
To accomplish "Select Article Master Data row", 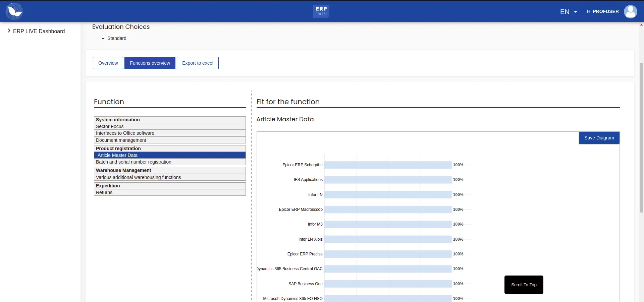I will [x=170, y=155].
